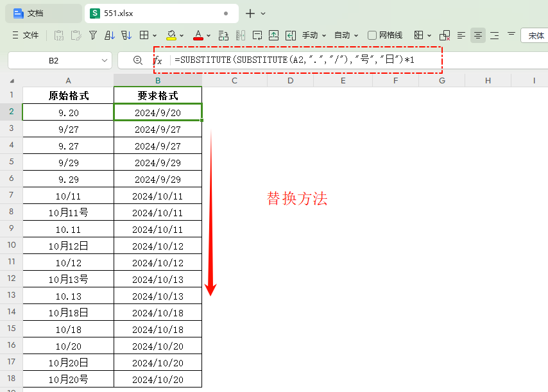
Task: Click the paste format clipboard icon
Action: (x=76, y=35)
